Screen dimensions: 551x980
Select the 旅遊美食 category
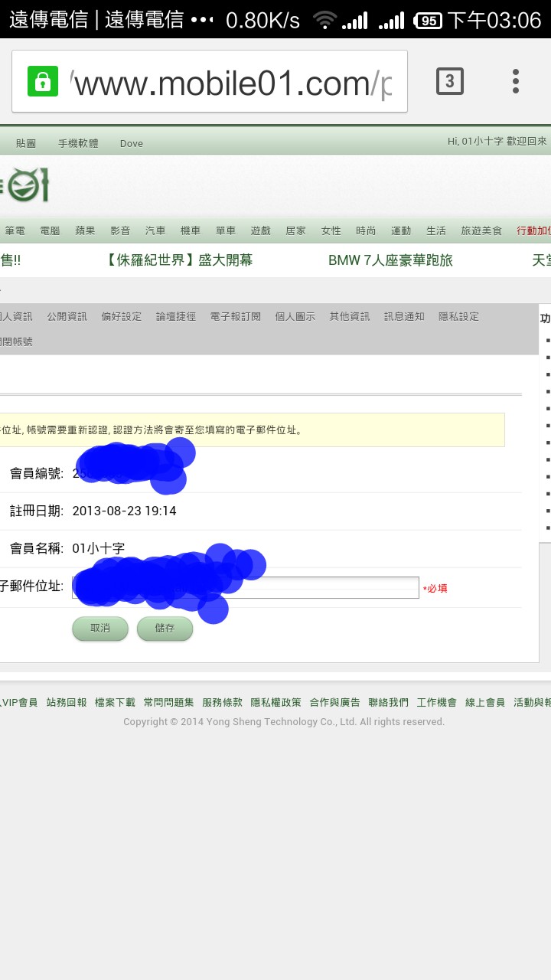(x=481, y=230)
